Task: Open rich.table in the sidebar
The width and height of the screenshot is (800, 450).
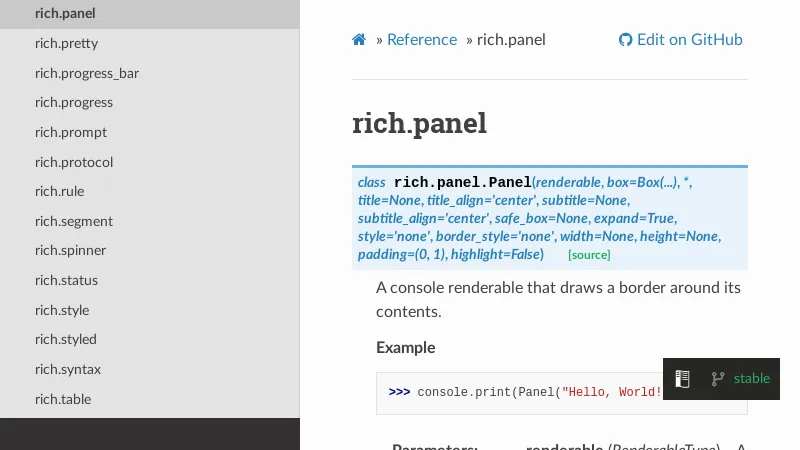Action: tap(62, 399)
